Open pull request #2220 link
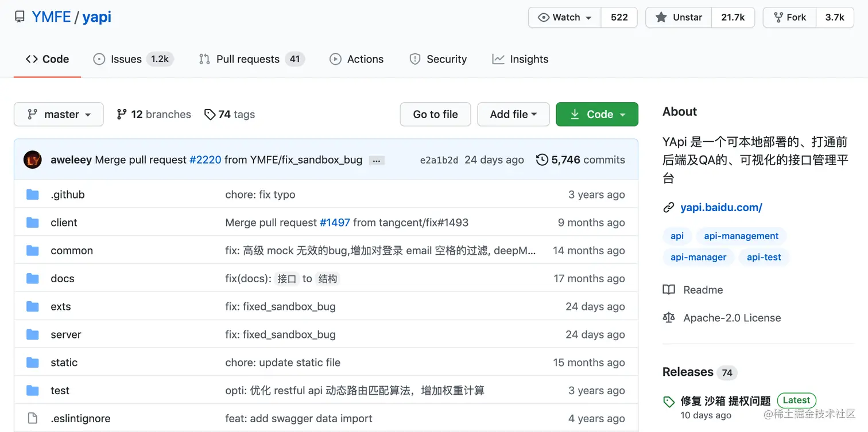Image resolution: width=868 pixels, height=432 pixels. point(205,159)
